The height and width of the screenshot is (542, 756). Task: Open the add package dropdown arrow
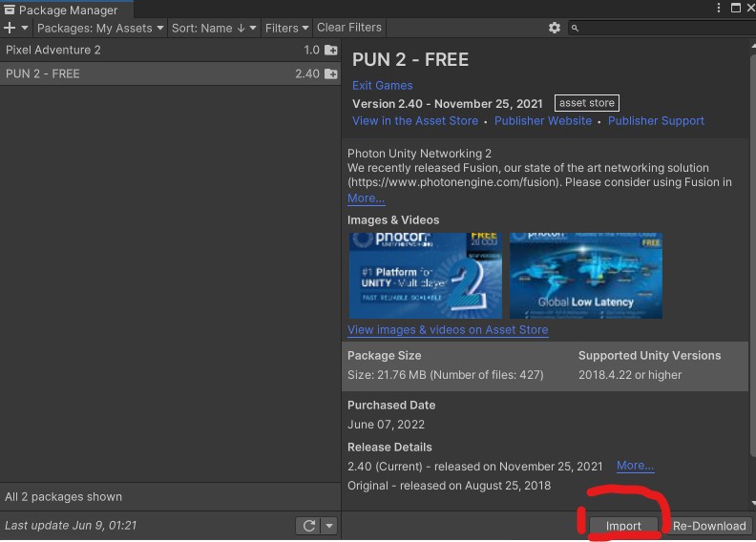point(25,28)
